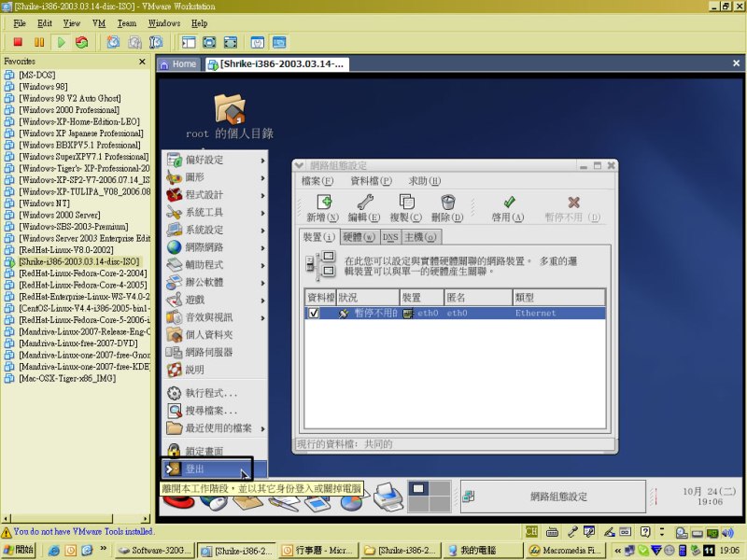Click the Macromedia Fi... taskbar button
Viewport: 747px width, 560px height.
point(565,551)
